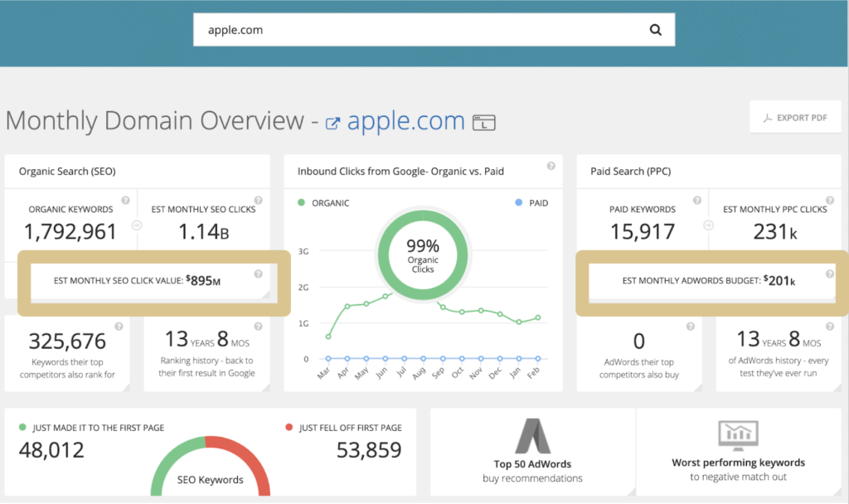Image resolution: width=849 pixels, height=504 pixels.
Task: Show help for Est Monthly SEO Click Value
Action: 259,274
